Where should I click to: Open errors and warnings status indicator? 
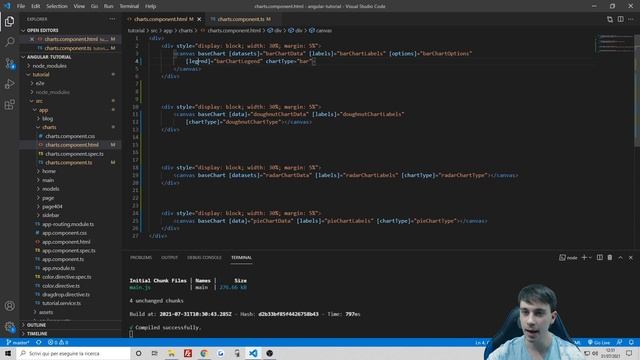[x=58, y=342]
